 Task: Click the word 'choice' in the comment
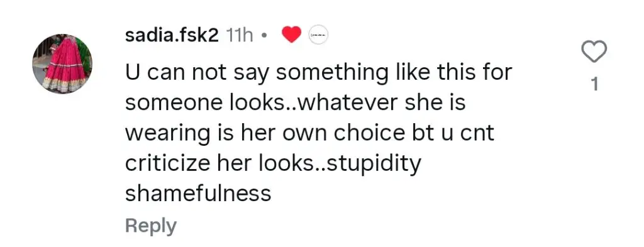click(x=369, y=133)
